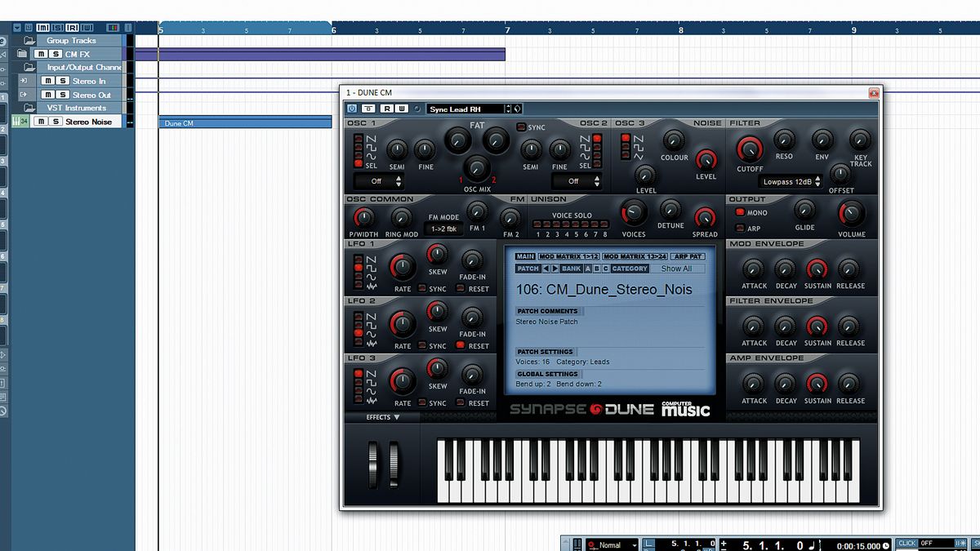Select the Dune CM clip in the timeline
This screenshot has width=980, height=551.
(245, 122)
